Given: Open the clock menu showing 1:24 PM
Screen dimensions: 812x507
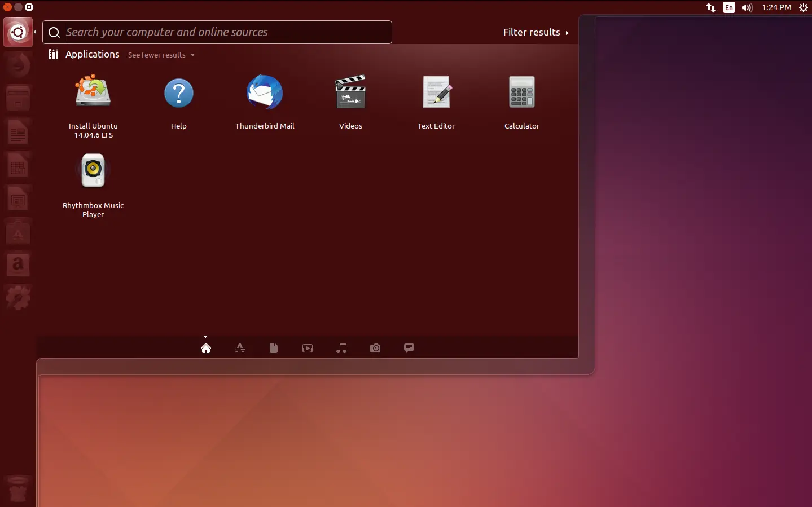Looking at the screenshot, I should (x=777, y=7).
